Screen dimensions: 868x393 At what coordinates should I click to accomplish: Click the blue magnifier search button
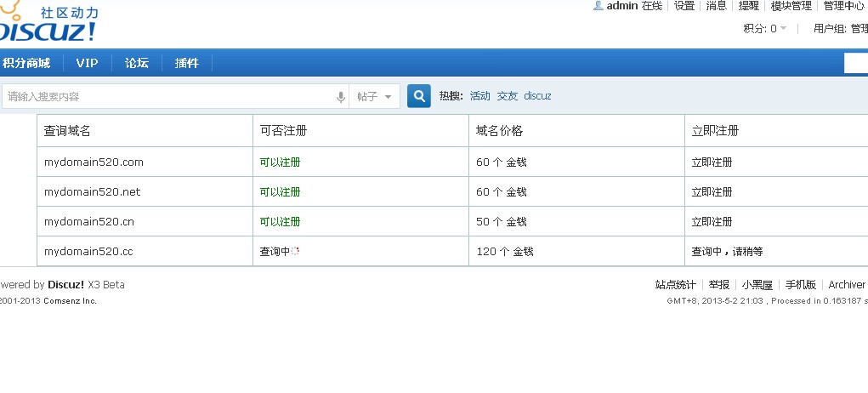pos(419,96)
